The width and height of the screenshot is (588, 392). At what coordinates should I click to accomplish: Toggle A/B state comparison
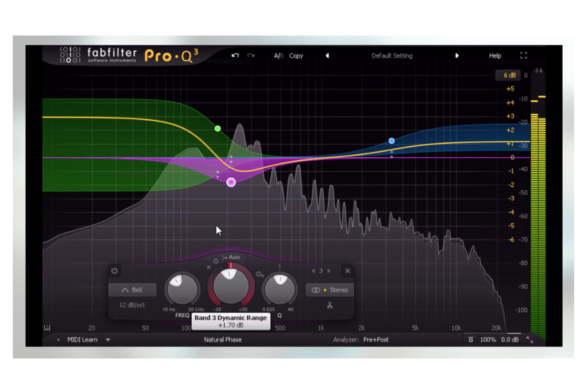tap(278, 56)
